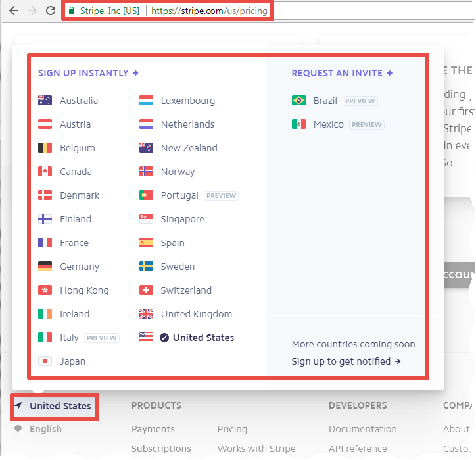Click Request an Invite heading link
Image resolution: width=476 pixels, height=460 pixels.
click(x=342, y=73)
